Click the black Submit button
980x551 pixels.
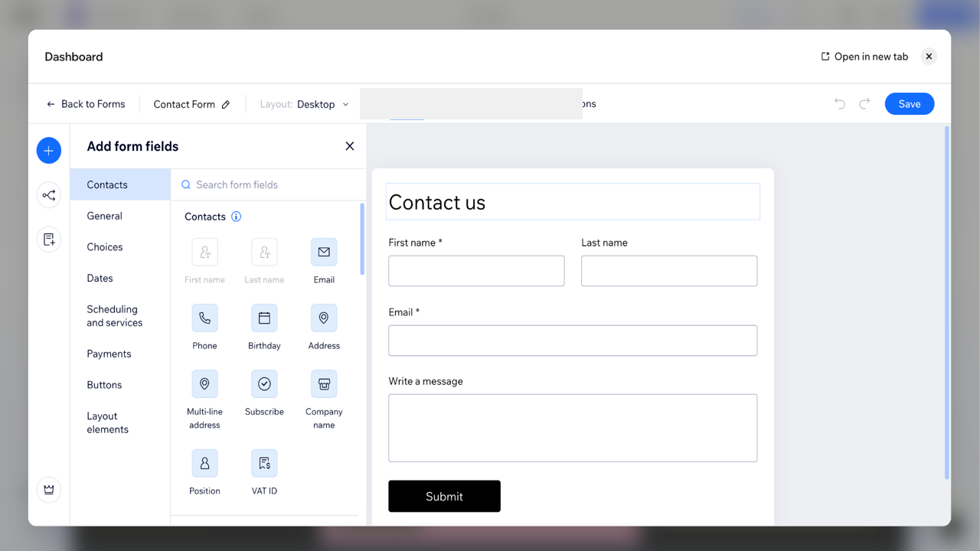(444, 496)
